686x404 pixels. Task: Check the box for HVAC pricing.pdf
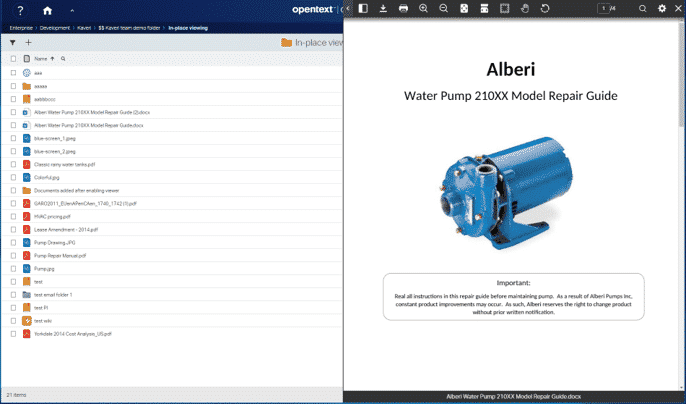tap(13, 216)
